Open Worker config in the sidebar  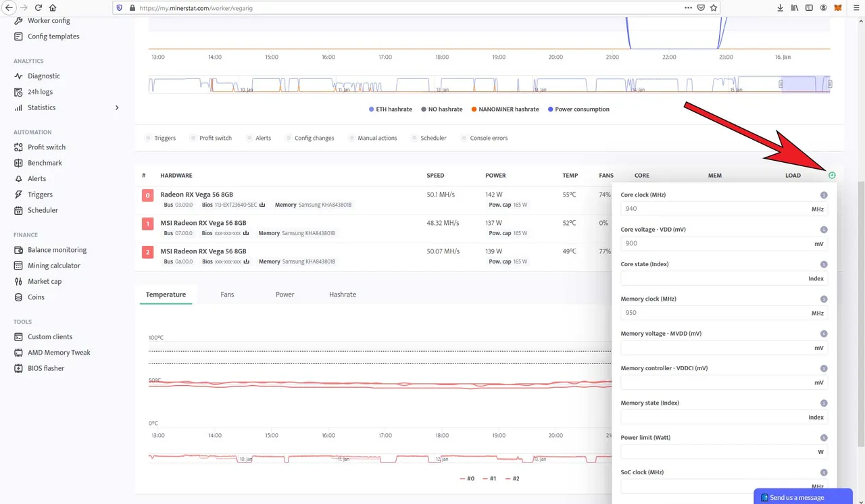(x=49, y=21)
